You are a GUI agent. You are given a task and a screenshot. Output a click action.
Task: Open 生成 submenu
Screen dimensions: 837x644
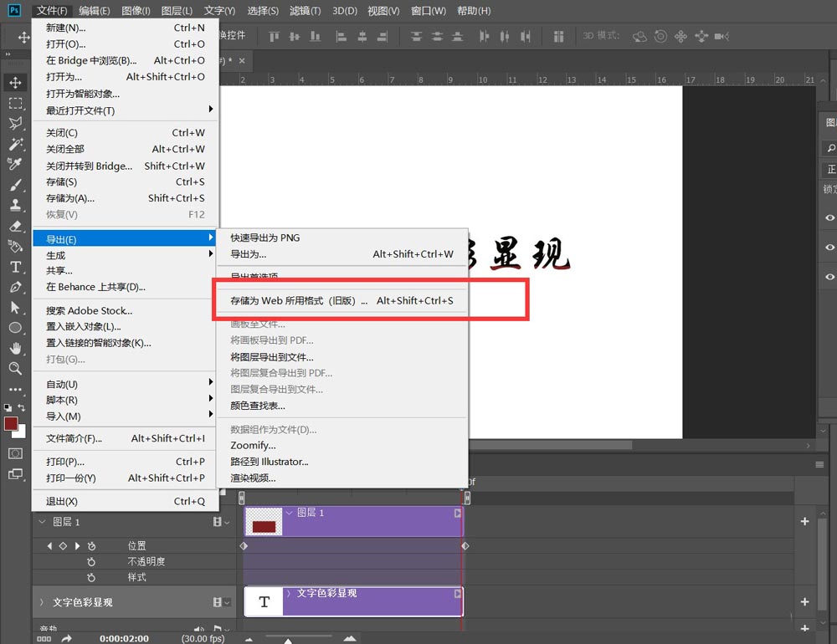click(x=126, y=255)
